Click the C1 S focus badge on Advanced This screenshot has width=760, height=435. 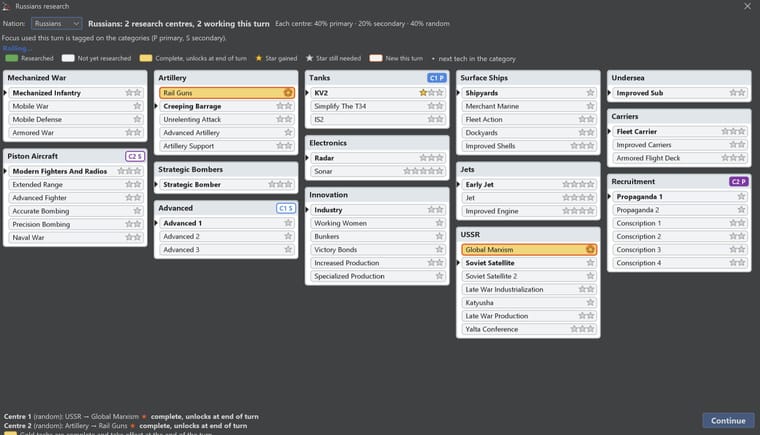286,208
